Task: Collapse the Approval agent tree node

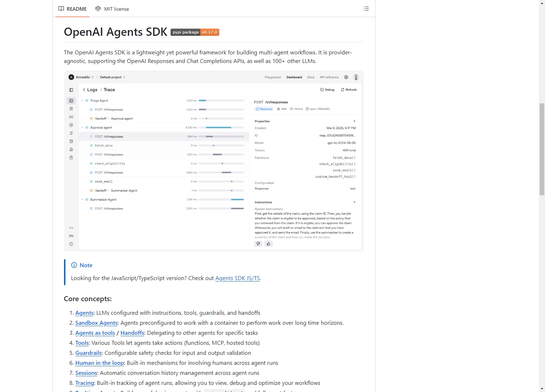Action: coord(82,128)
